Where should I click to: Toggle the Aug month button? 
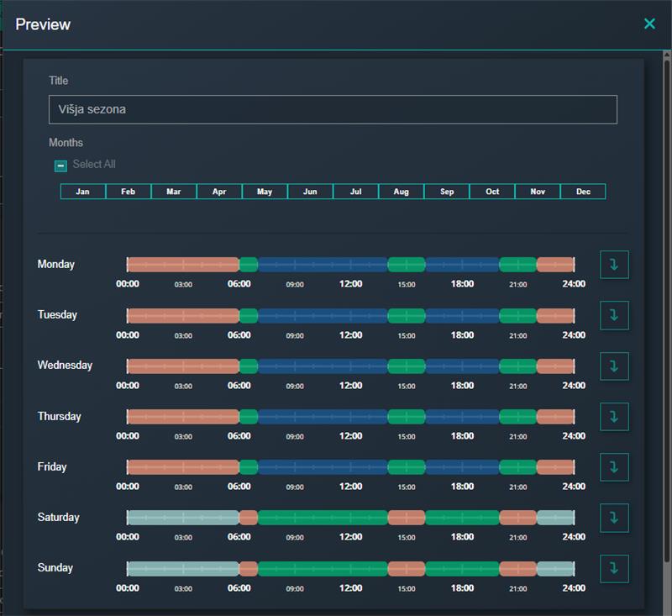[x=402, y=192]
